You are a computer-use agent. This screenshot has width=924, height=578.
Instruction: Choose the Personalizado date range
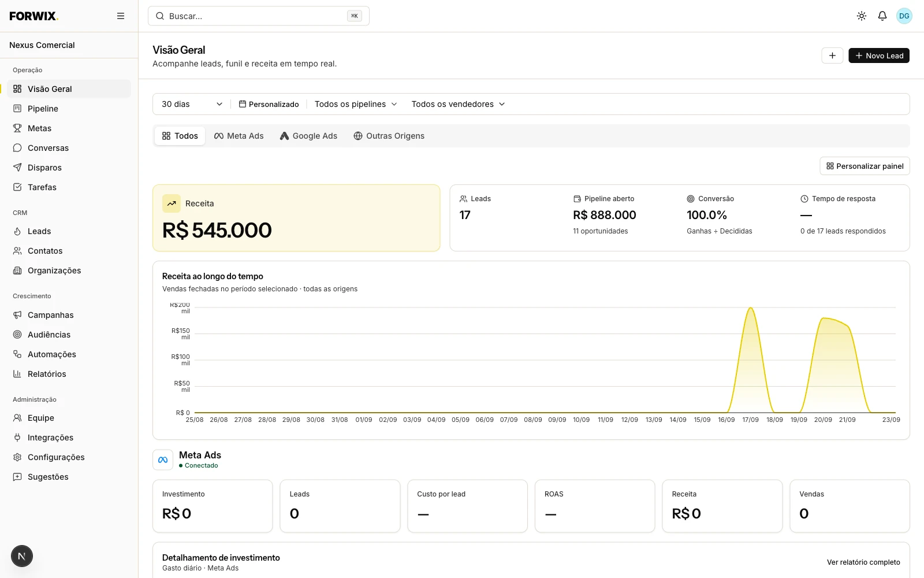point(269,104)
